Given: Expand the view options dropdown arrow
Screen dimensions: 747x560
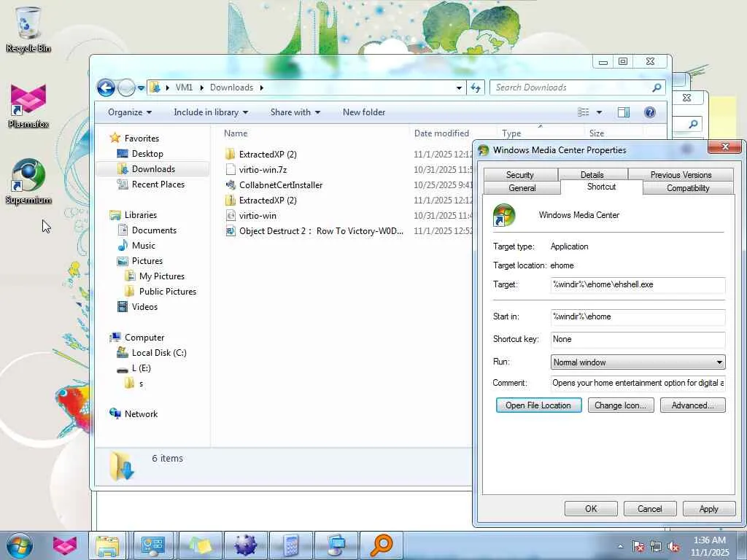Looking at the screenshot, I should pos(600,112).
